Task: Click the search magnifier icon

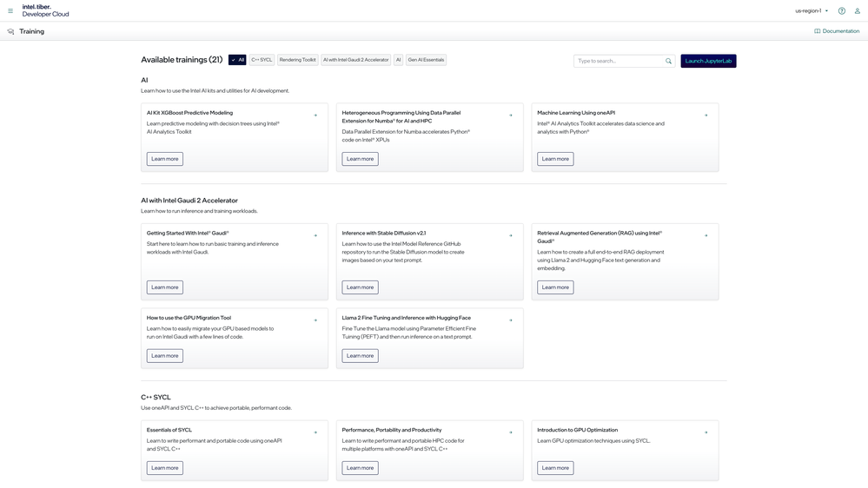Action: tap(668, 61)
